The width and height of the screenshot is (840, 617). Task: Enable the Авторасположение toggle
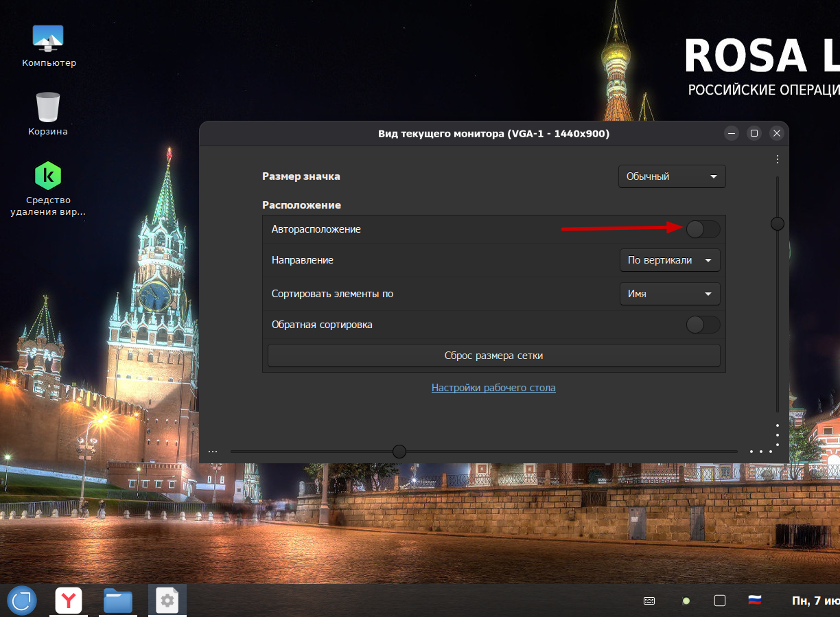(703, 229)
